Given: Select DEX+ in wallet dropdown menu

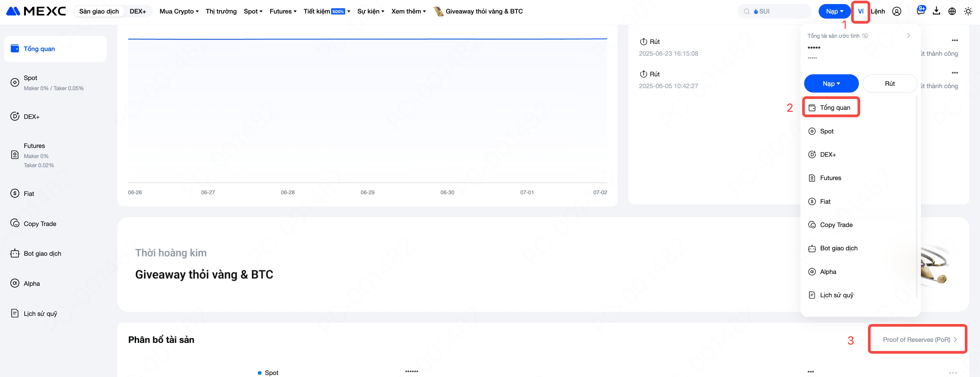Looking at the screenshot, I should click(860, 155).
